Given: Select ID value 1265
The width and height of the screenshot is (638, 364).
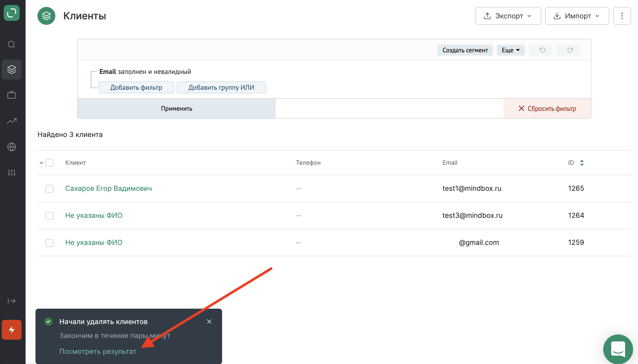Looking at the screenshot, I should click(x=576, y=188).
